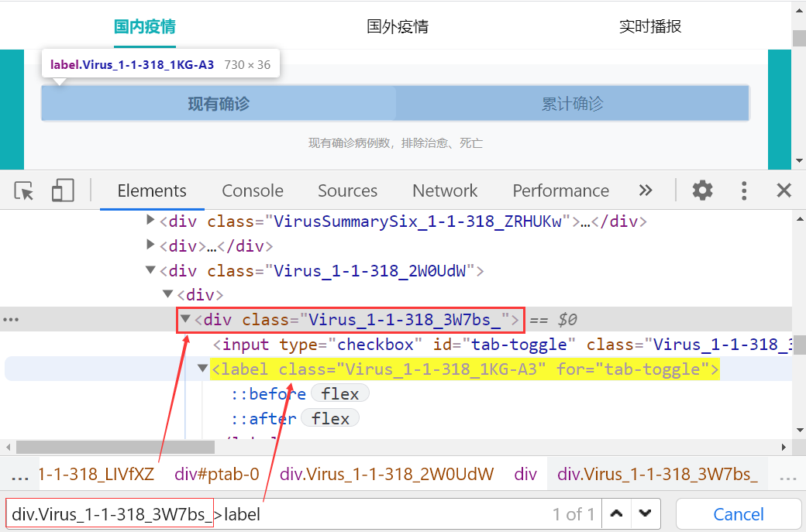This screenshot has width=806, height=532.
Task: Activate the inspect element picker icon
Action: pyautogui.click(x=24, y=190)
